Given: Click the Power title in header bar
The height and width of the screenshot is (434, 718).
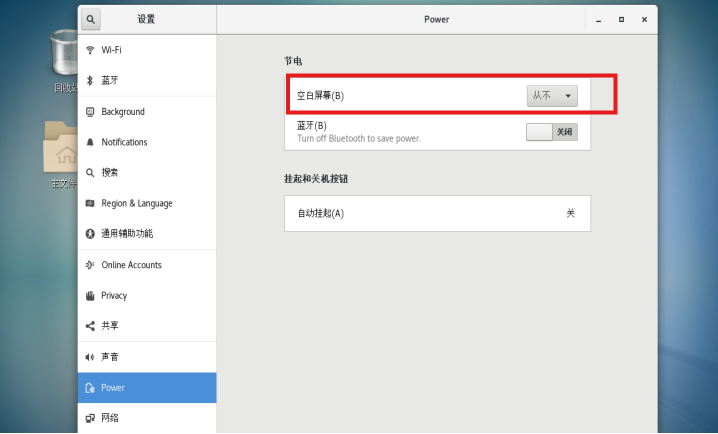Looking at the screenshot, I should click(x=436, y=19).
